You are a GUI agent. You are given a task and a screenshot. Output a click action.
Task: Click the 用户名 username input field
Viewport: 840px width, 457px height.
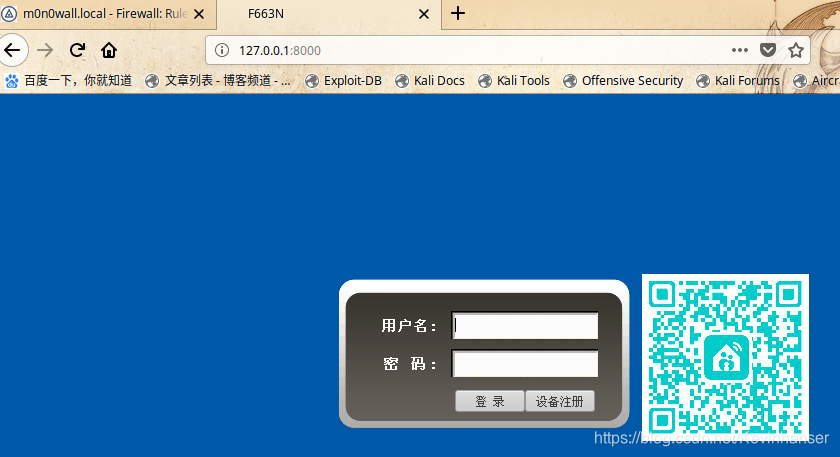525,326
